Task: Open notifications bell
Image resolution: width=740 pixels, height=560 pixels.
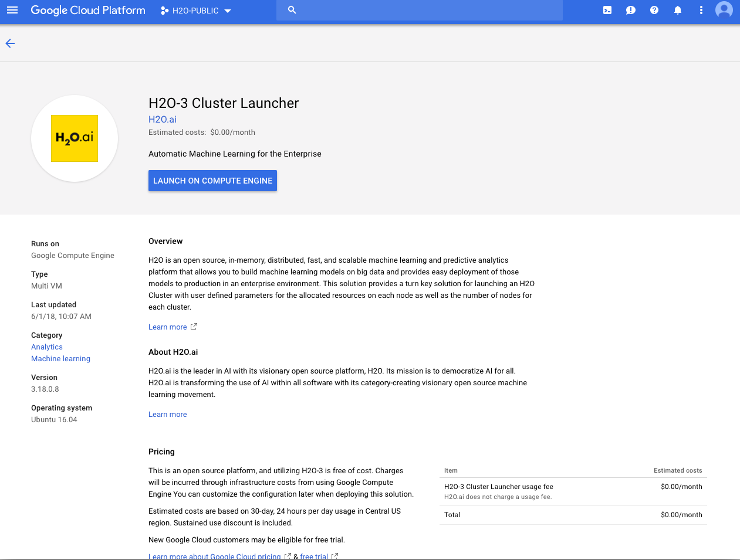Action: [678, 11]
